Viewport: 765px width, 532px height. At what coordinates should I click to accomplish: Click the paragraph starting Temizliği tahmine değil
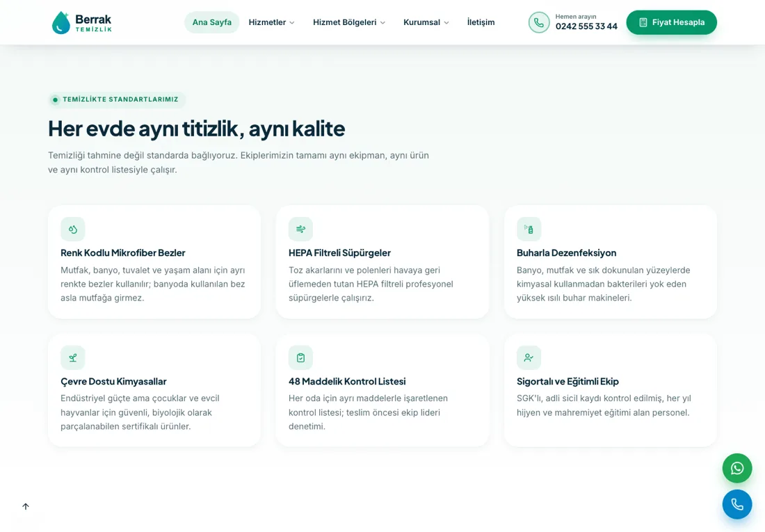click(239, 163)
